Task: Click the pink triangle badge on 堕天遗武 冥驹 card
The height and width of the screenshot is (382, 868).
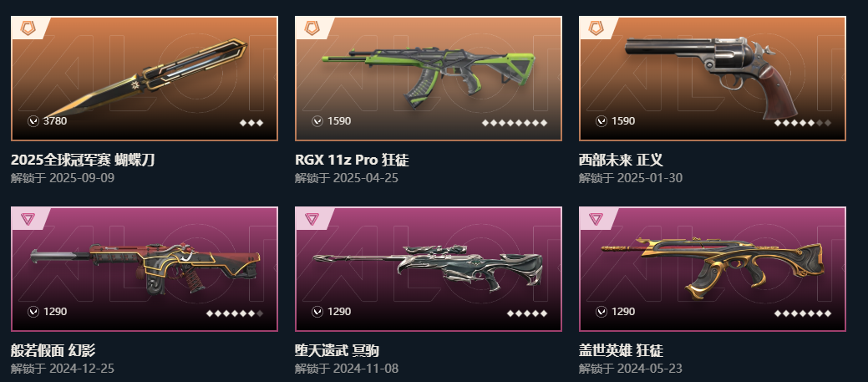Action: point(312,219)
